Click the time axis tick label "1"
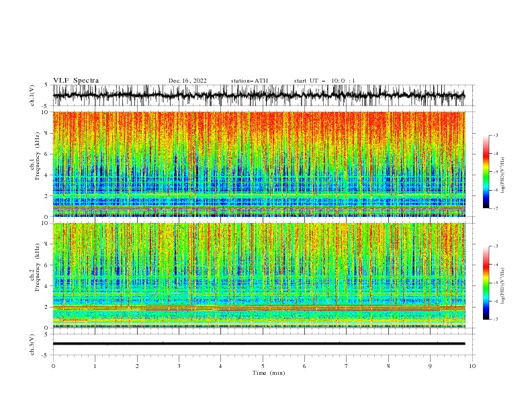The height and width of the screenshot is (411, 532). [x=95, y=366]
